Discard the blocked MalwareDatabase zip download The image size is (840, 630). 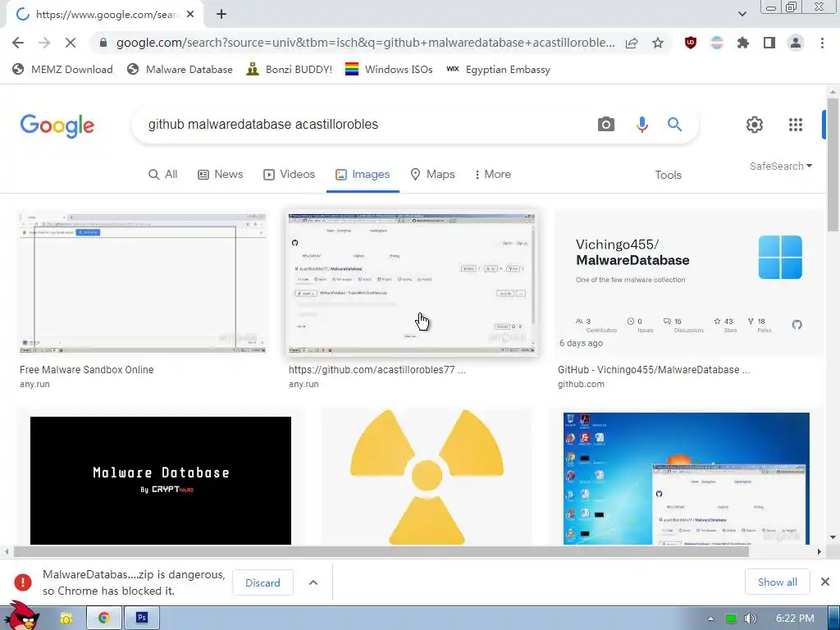point(262,583)
